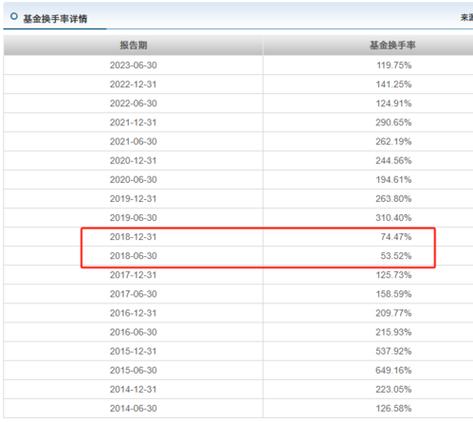
Task: Select the 2021-06-30 report date
Action: coord(133,141)
